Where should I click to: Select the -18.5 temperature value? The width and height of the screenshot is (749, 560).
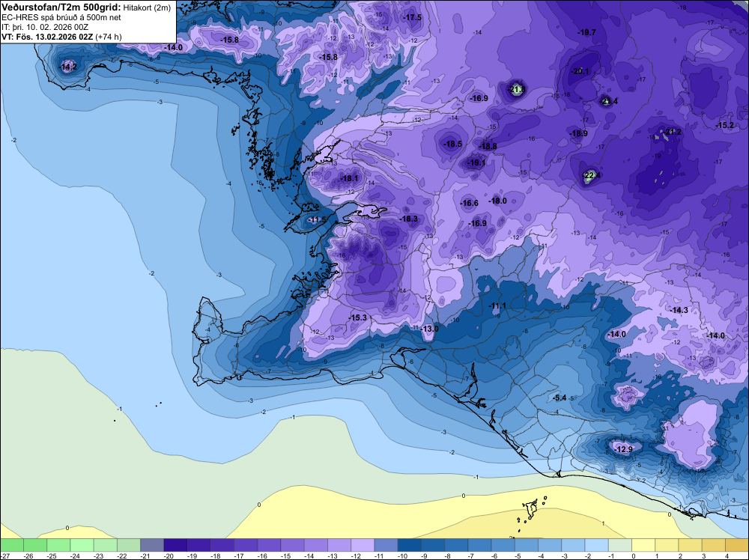[x=453, y=144]
